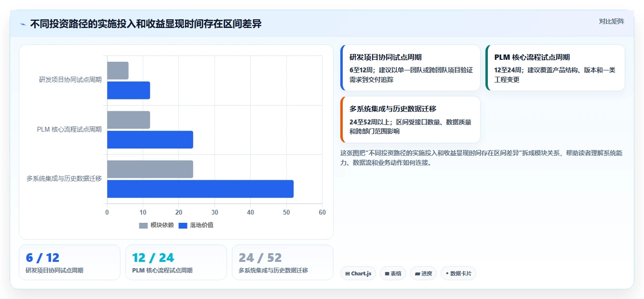Click the x-axis tick value 50
The width and height of the screenshot is (644, 299).
pyautogui.click(x=286, y=212)
